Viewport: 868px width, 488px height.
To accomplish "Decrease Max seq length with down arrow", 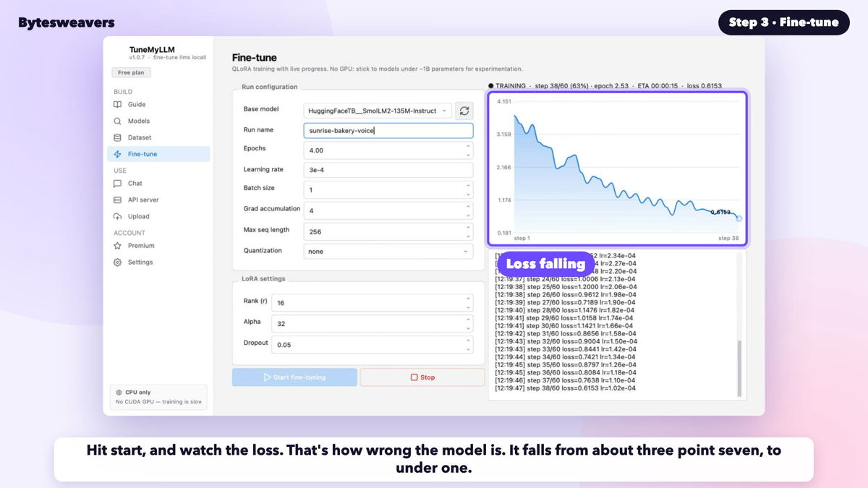I will [468, 236].
